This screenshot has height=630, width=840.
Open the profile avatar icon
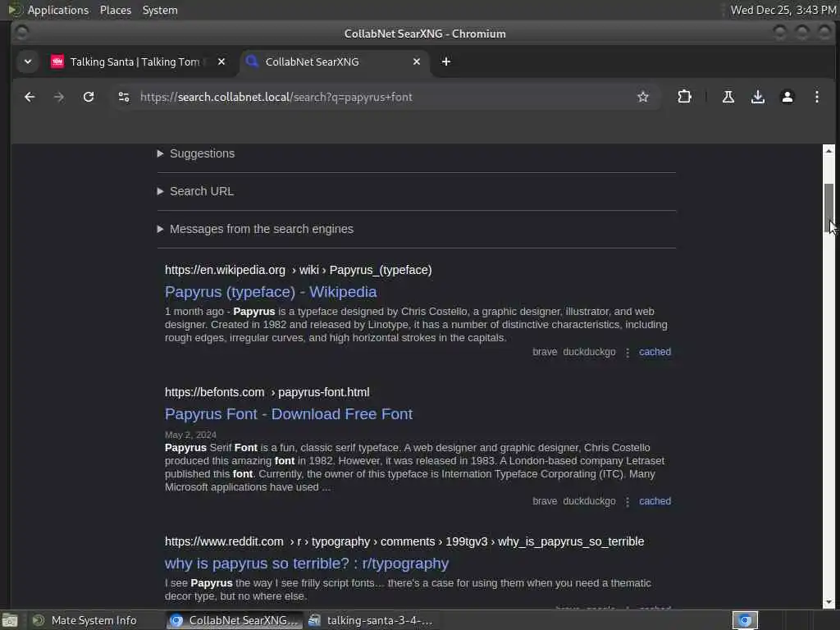(787, 97)
